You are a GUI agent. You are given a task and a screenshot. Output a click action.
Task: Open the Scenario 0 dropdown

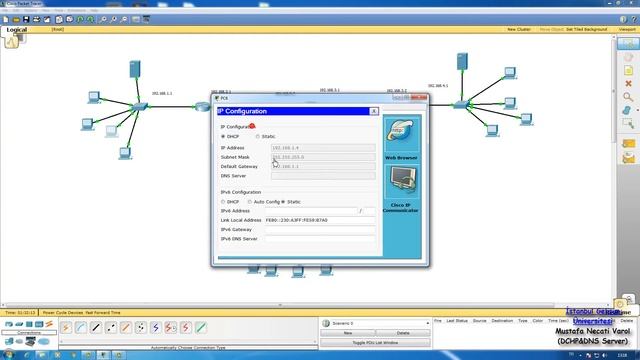click(376, 323)
